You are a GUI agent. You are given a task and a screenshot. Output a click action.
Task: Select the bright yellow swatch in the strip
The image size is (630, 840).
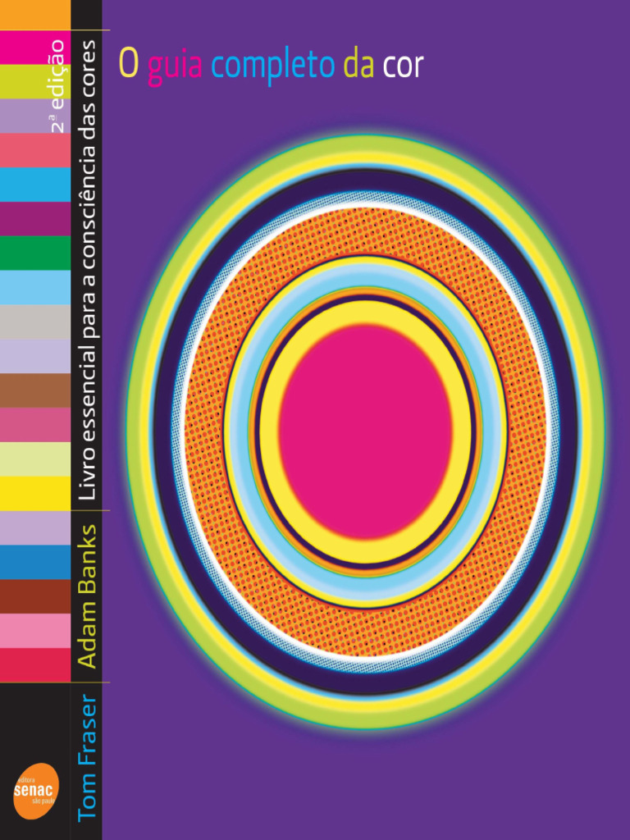[x=35, y=493]
